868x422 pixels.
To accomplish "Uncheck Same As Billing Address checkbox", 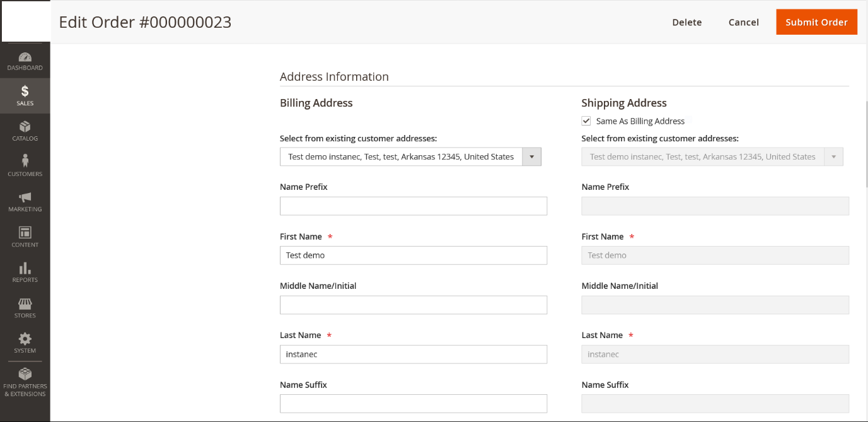I will point(586,121).
